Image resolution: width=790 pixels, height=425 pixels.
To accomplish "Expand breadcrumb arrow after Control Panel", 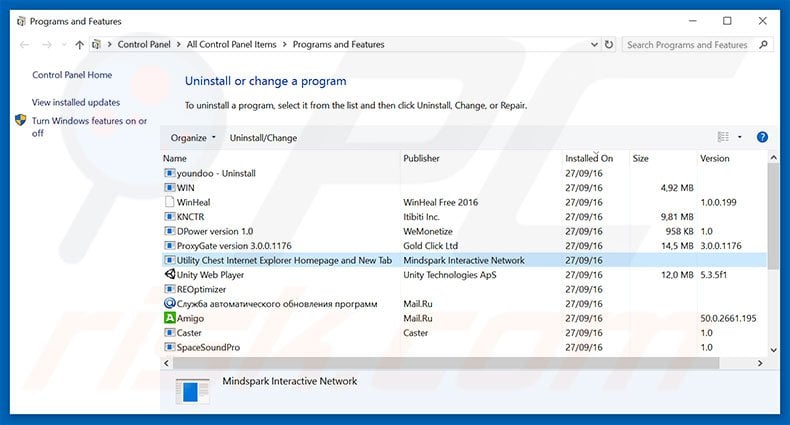I will [179, 44].
